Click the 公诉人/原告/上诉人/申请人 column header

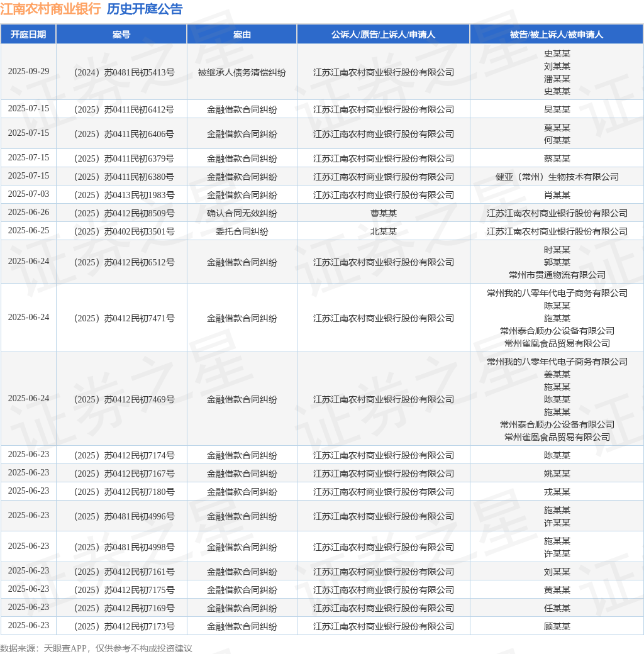click(383, 34)
